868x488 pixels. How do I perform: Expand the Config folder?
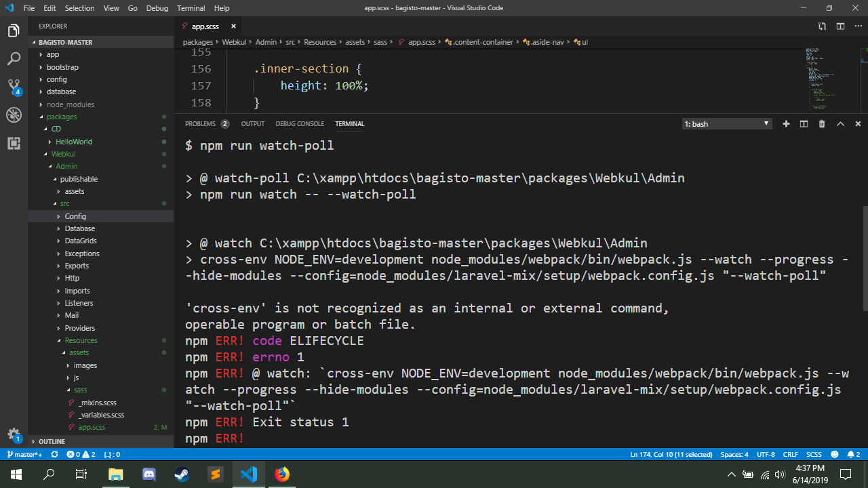tap(75, 216)
